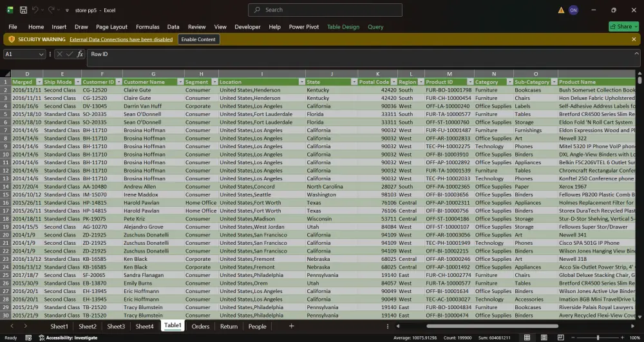Screen dimensions: 644x342
Task: Select the Table Design tab
Action: tap(343, 26)
